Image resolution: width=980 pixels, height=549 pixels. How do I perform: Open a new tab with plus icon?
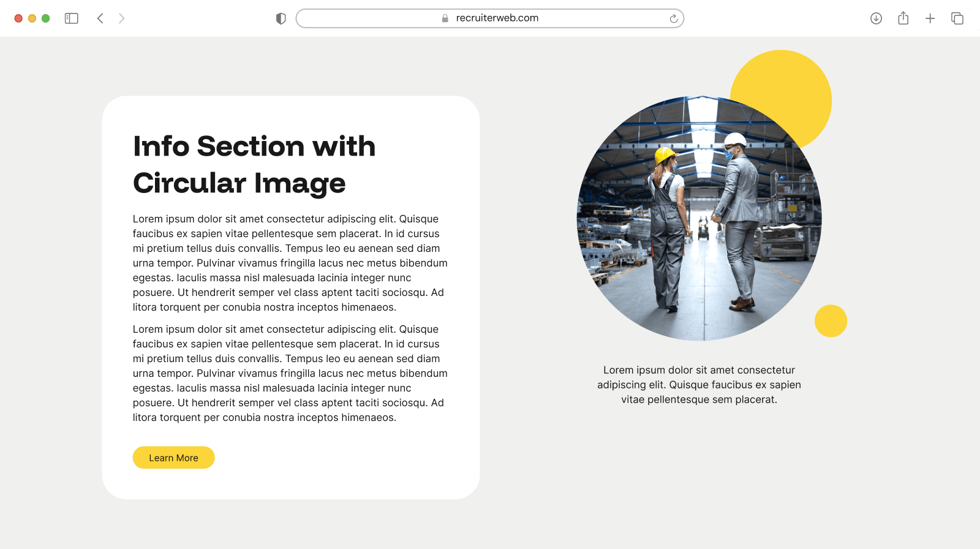click(930, 18)
